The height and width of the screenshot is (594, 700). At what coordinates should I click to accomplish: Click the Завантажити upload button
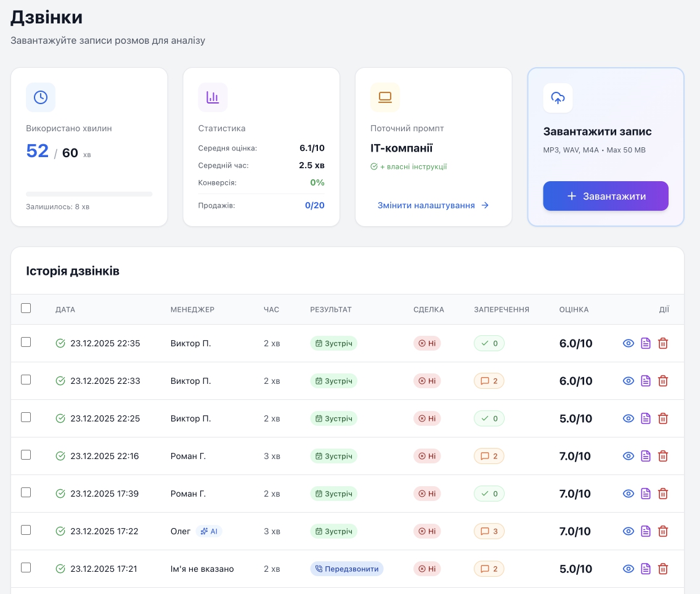pyautogui.click(x=605, y=196)
